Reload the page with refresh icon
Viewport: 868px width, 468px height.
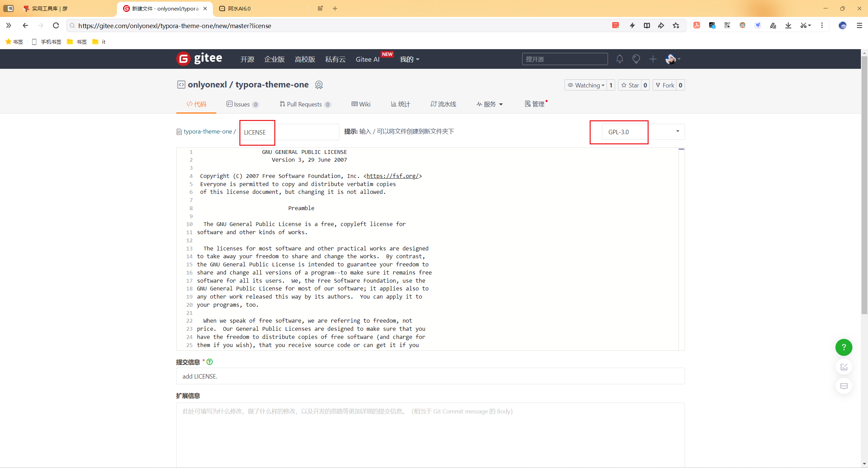pyautogui.click(x=56, y=25)
